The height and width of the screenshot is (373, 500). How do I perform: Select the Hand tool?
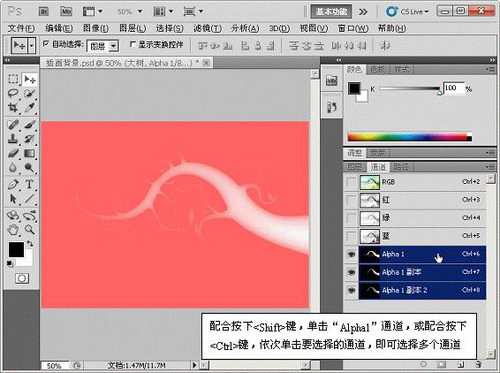click(13, 230)
